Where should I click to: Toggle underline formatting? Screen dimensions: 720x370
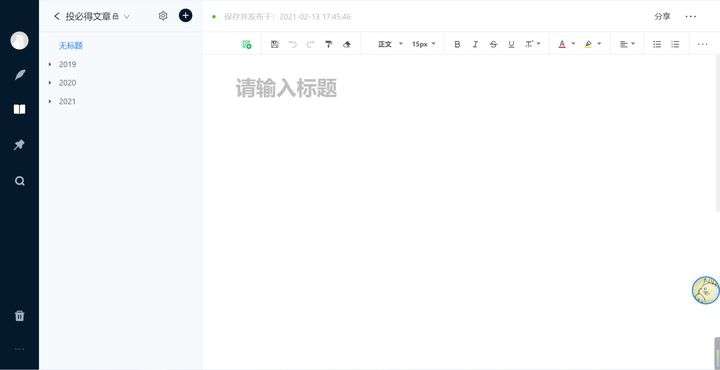[511, 44]
